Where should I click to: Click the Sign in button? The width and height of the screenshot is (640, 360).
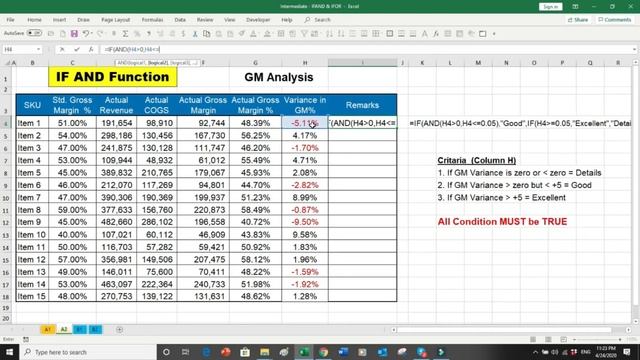point(550,7)
